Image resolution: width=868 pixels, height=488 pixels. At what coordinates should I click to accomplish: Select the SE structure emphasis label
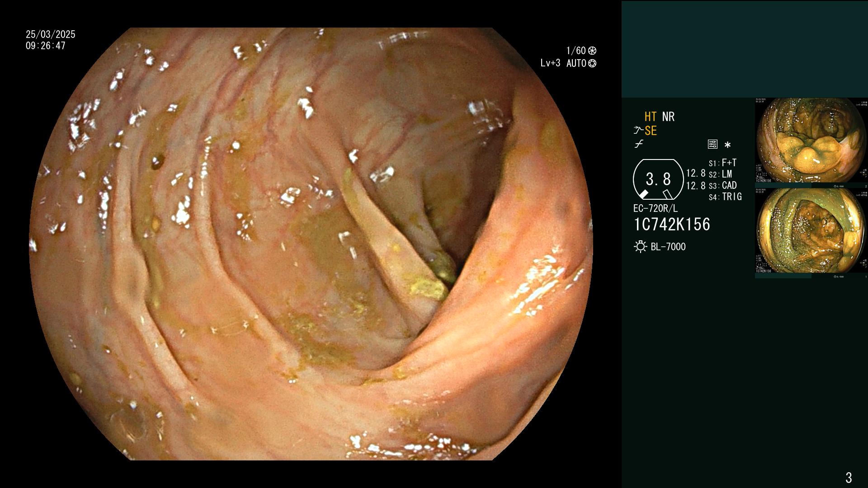tap(651, 131)
